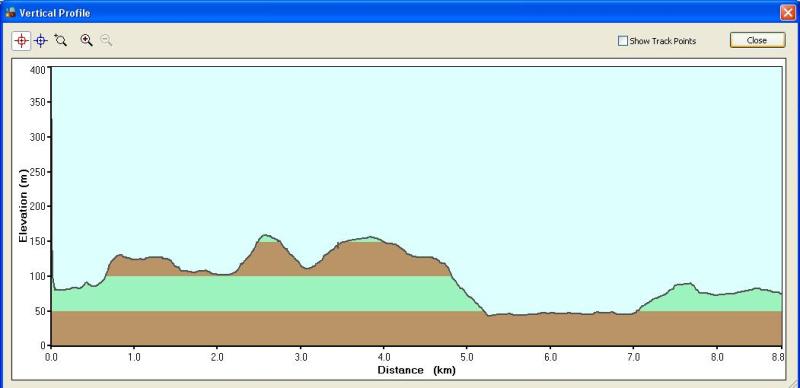Image resolution: width=800 pixels, height=388 pixels.
Task: Click the highest peak near 2.6 km
Action: (x=265, y=236)
